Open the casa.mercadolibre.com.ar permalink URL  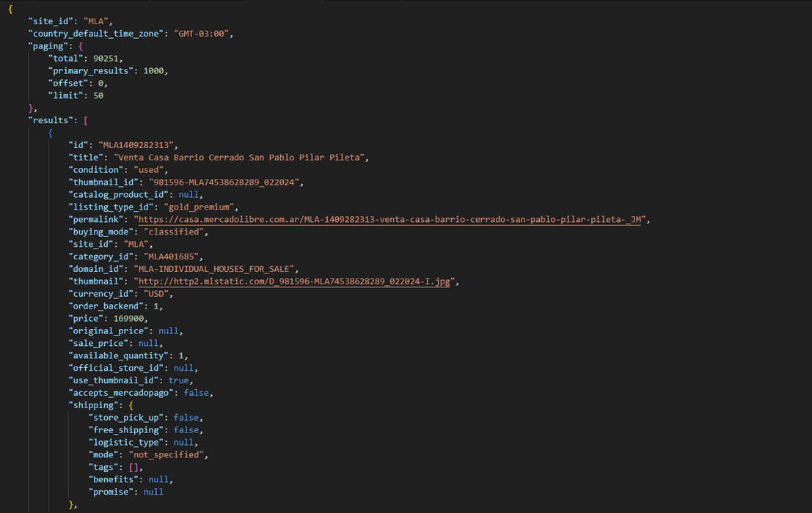389,219
